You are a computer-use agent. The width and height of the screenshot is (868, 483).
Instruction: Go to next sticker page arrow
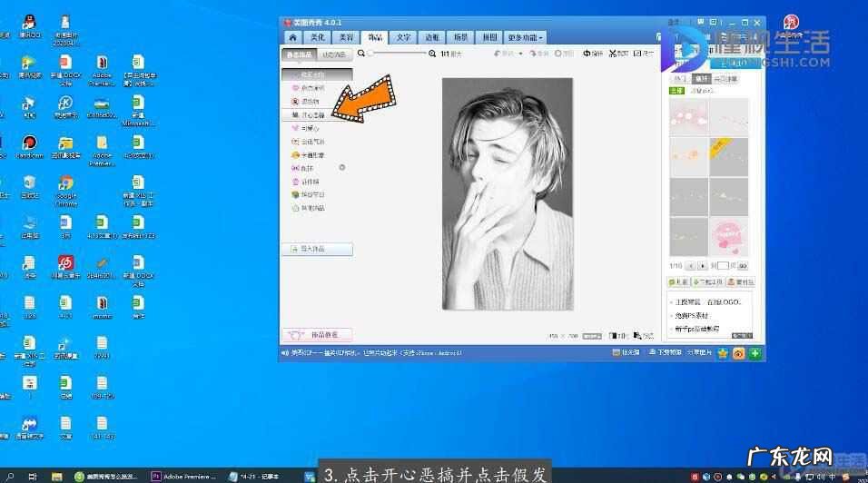tap(703, 266)
